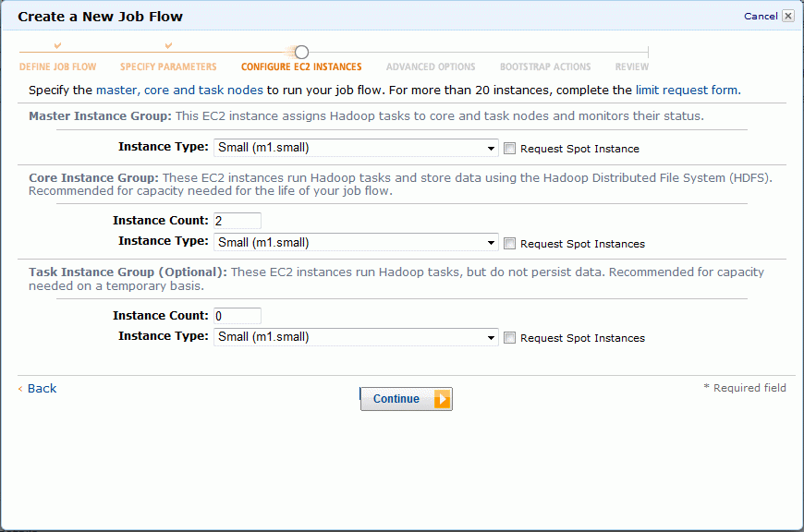Open the limit request form link

pos(688,91)
